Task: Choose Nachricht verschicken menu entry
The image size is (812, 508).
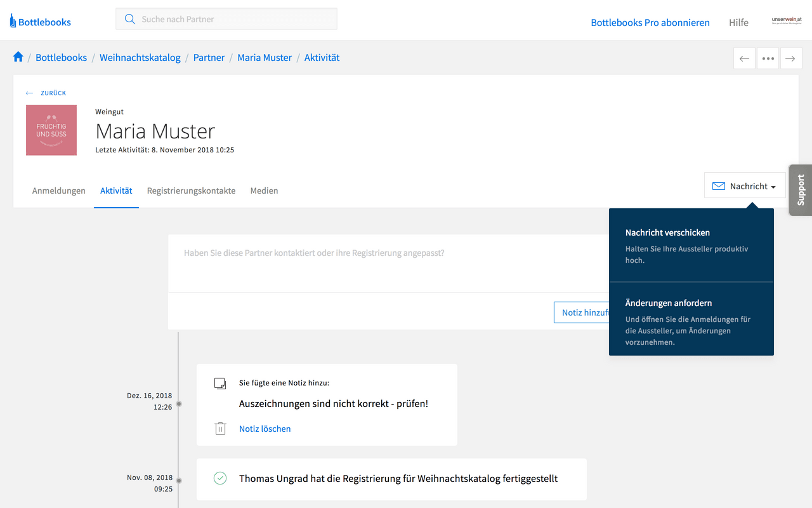Action: pos(691,246)
